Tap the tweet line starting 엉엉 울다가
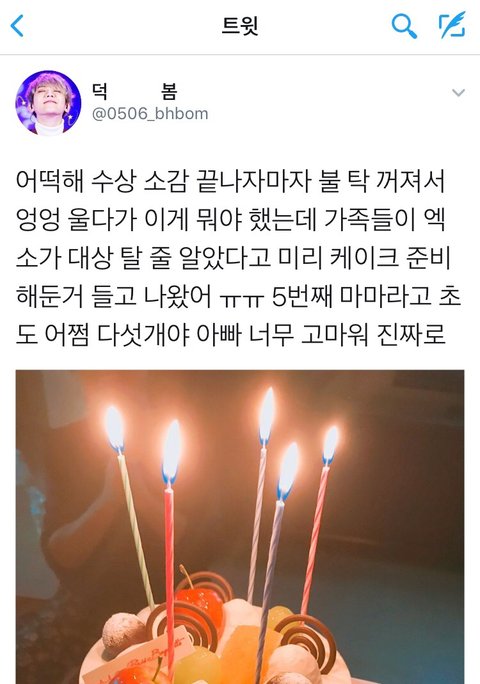The image size is (480, 684). pos(230,219)
